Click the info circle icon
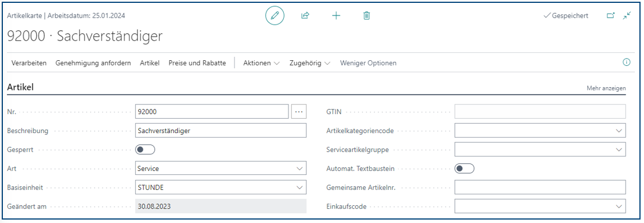Image resolution: width=644 pixels, height=223 pixels. click(x=626, y=62)
